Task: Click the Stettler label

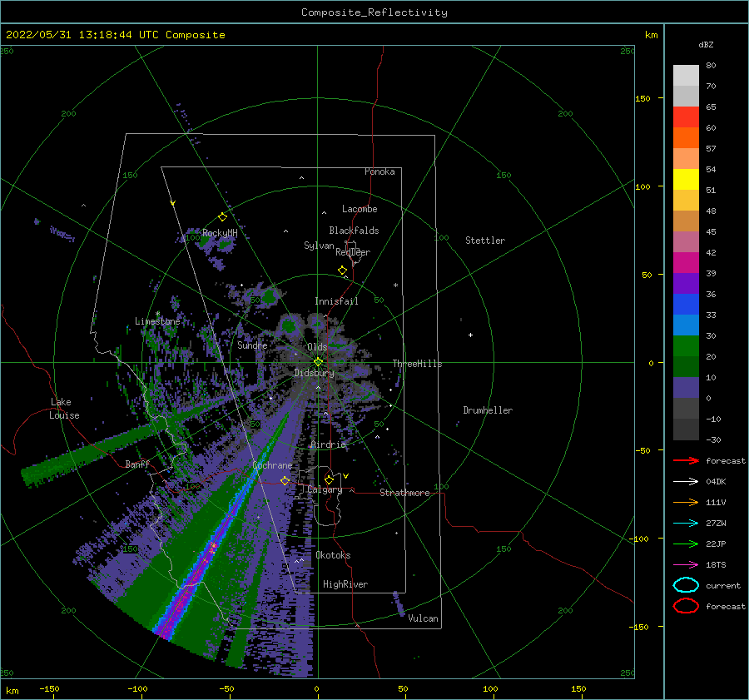Action: point(485,241)
